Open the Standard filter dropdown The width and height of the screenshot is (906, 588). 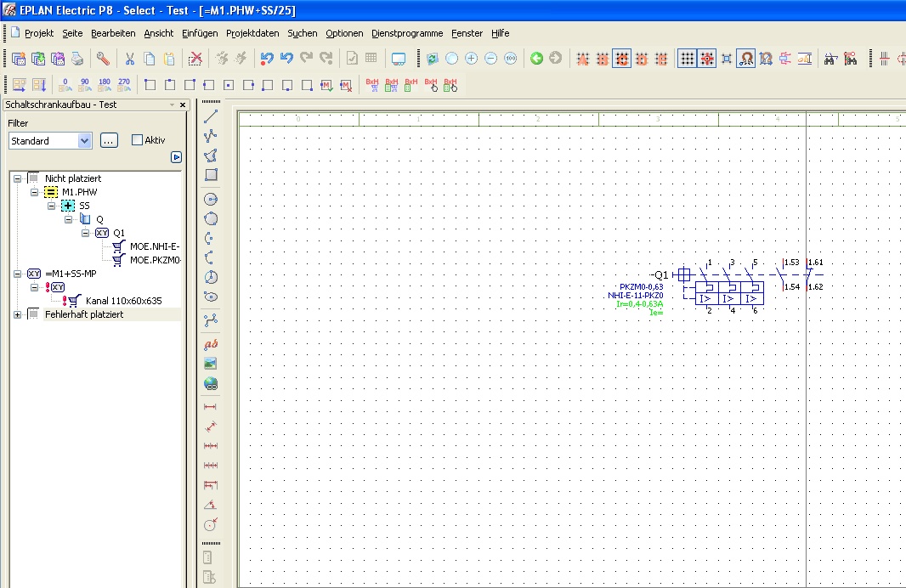[84, 141]
